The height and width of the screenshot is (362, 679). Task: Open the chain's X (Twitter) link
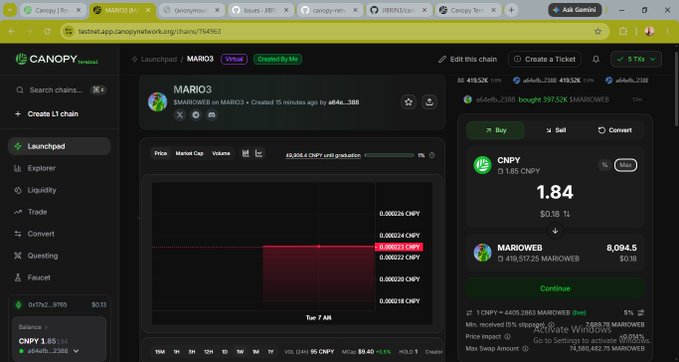click(x=180, y=115)
